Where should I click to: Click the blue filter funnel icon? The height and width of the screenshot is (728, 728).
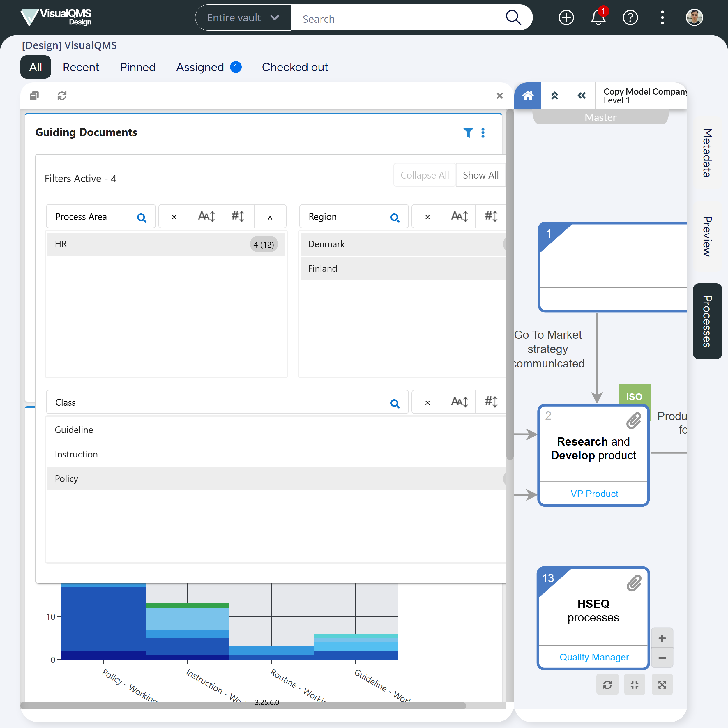pyautogui.click(x=468, y=132)
